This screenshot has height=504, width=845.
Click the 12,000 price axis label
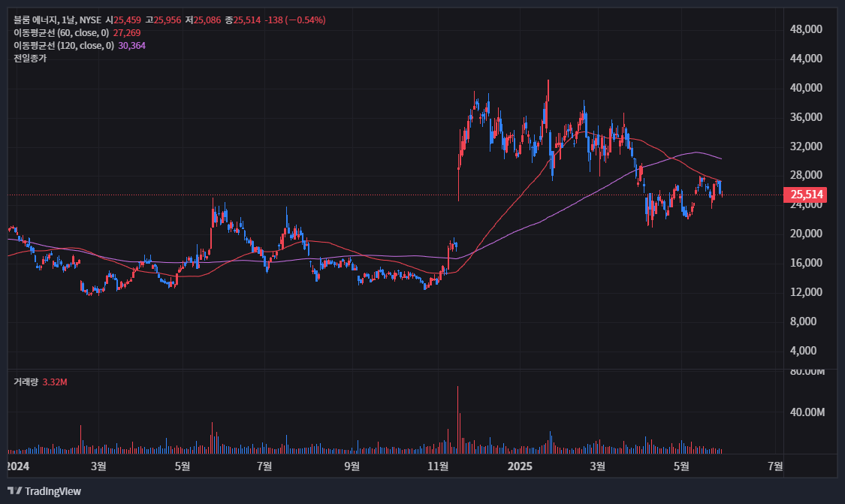806,291
